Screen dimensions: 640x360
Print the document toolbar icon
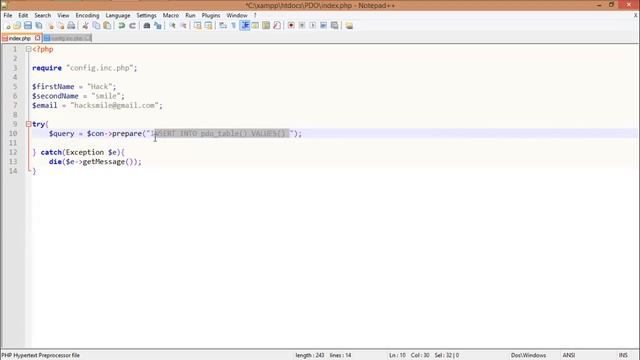[x=71, y=26]
